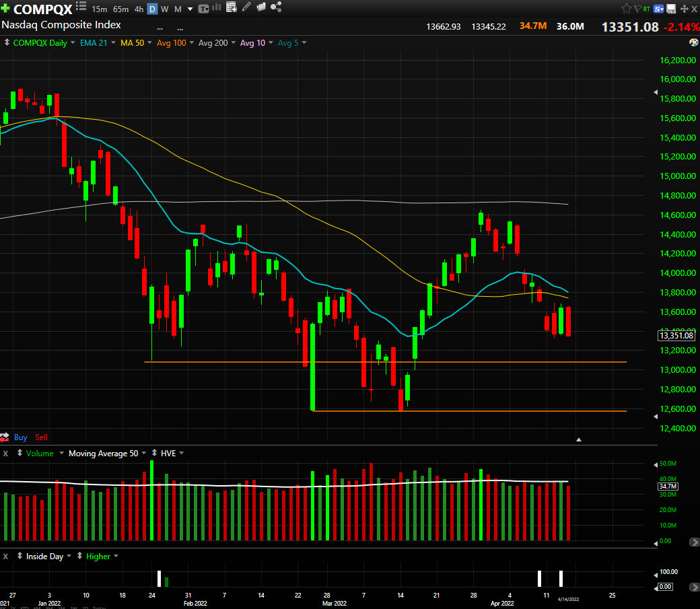Viewport: 700px width, 609px height.
Task: Click the green plus icon beside COMPQX
Action: tap(5, 9)
